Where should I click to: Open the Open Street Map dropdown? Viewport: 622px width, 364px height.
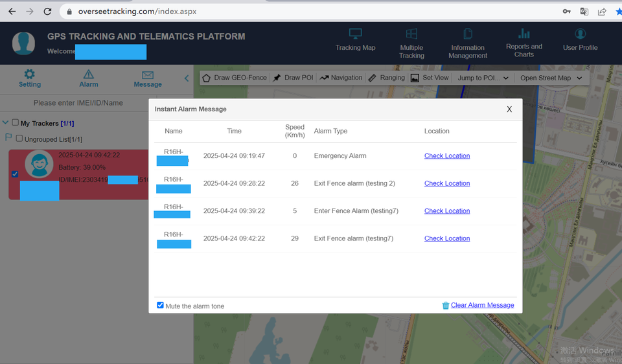551,78
